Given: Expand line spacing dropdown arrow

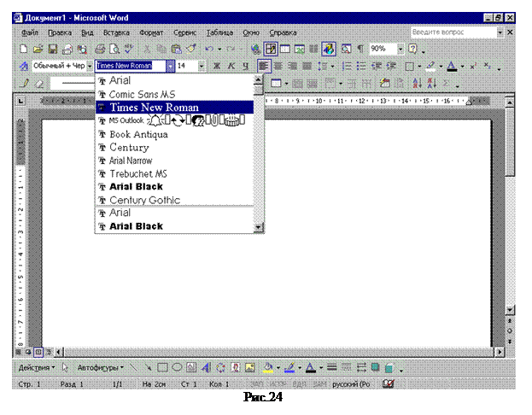Looking at the screenshot, I should pyautogui.click(x=332, y=66).
